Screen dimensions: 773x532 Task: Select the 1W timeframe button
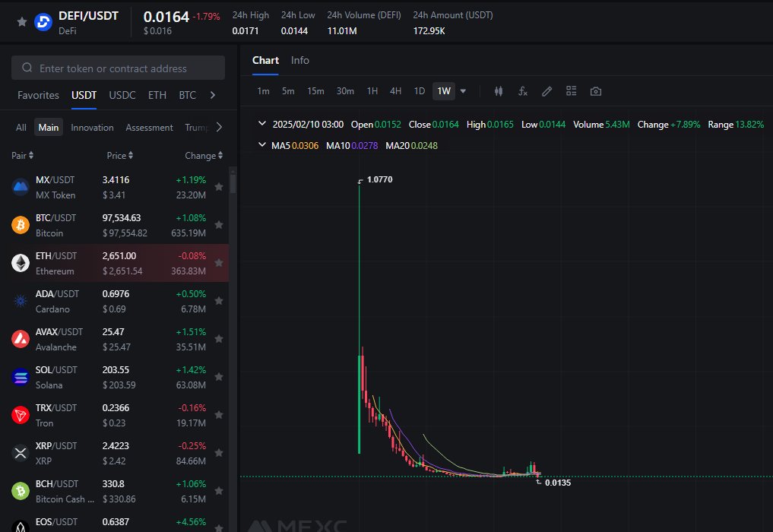coord(444,91)
